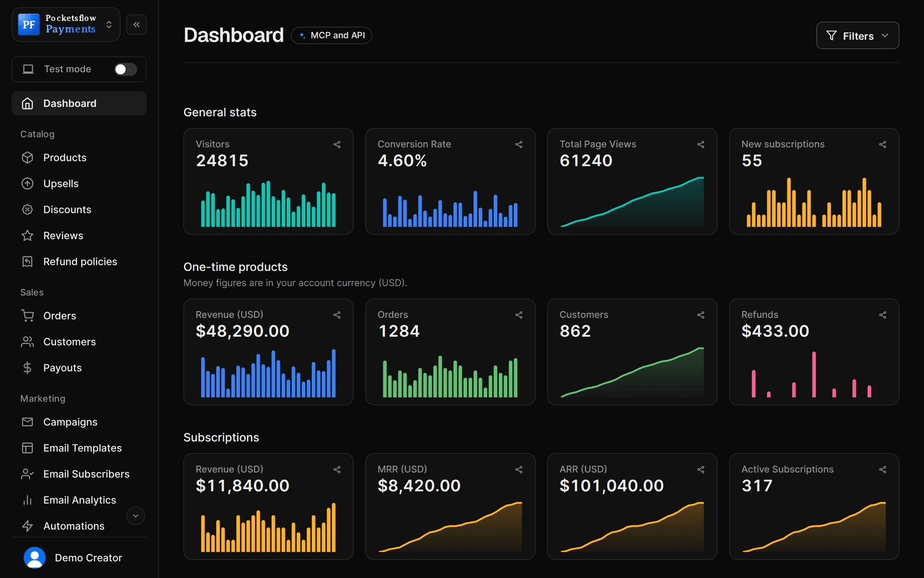
Task: Share the MRR (USD) card
Action: tap(519, 470)
